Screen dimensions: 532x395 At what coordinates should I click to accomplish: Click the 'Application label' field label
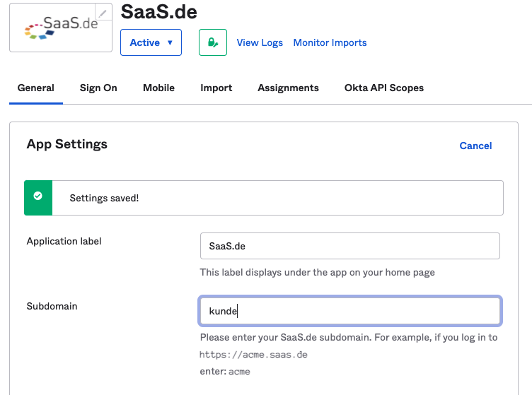click(x=64, y=241)
